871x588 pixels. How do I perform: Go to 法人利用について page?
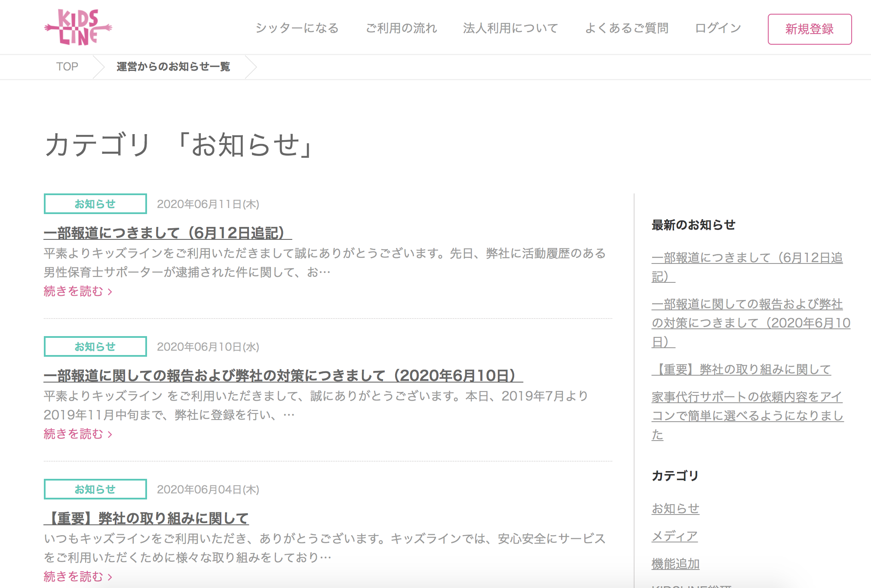(510, 28)
